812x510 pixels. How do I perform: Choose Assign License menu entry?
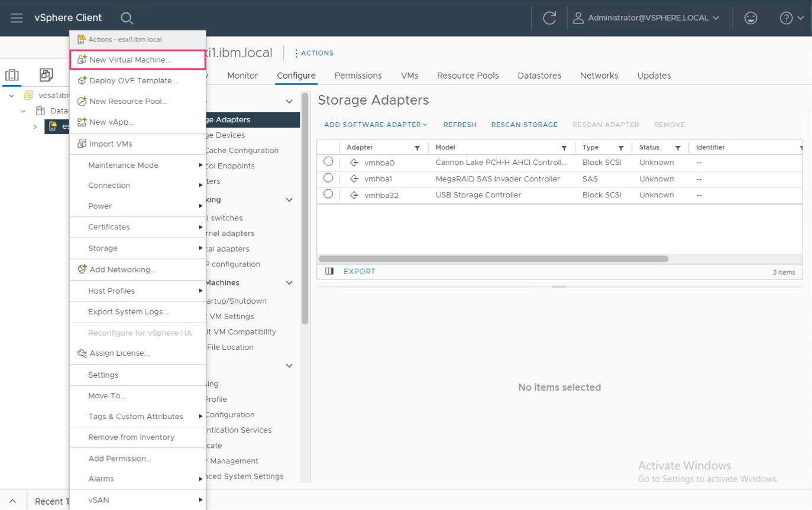pos(138,353)
